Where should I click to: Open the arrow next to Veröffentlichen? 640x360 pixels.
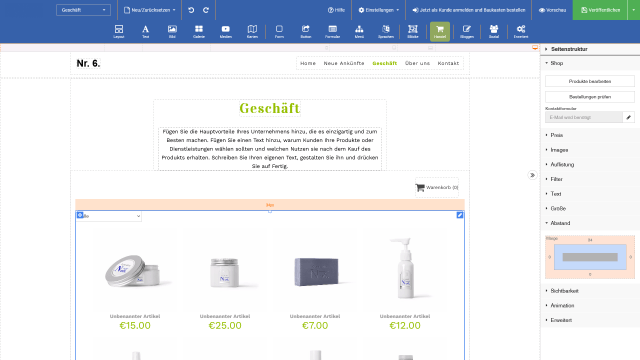[x=633, y=10]
